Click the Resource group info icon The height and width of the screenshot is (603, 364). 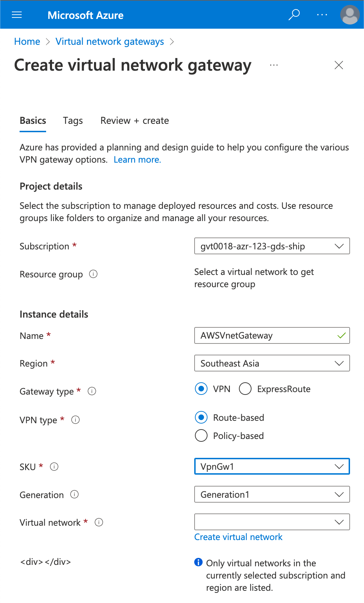93,274
